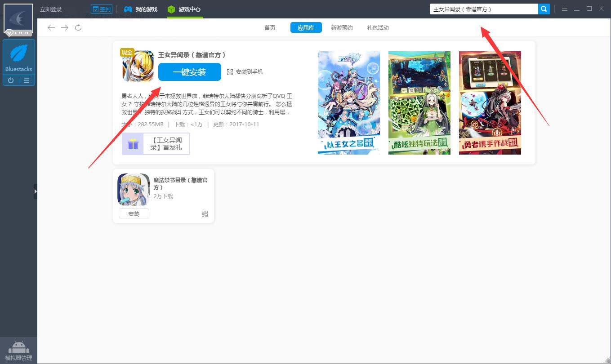
Task: Click the search input field
Action: coord(483,9)
